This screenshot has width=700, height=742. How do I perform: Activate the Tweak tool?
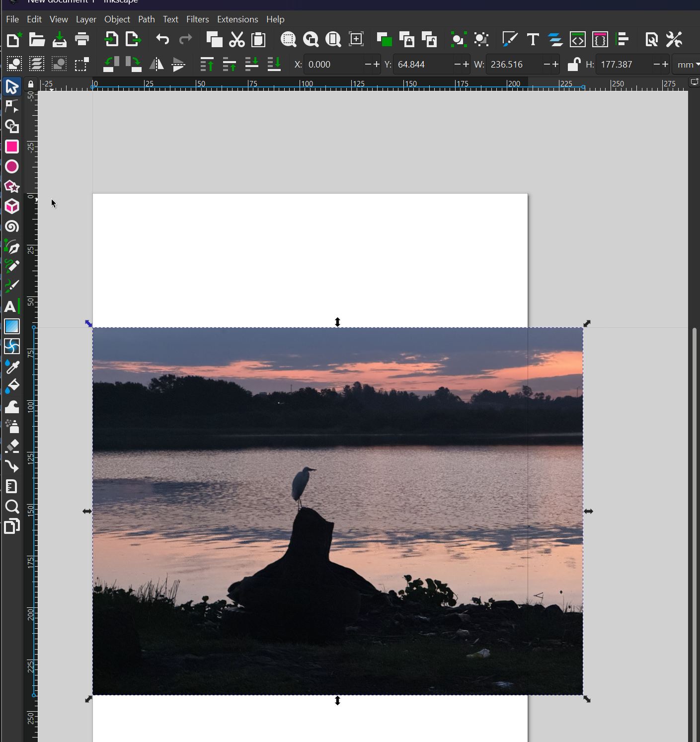click(12, 407)
